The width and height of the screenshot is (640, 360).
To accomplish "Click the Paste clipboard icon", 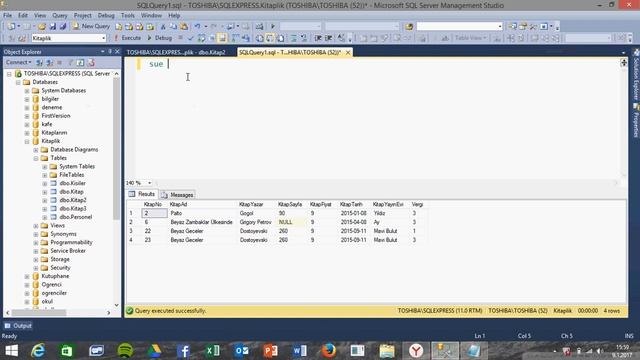I will [184, 26].
